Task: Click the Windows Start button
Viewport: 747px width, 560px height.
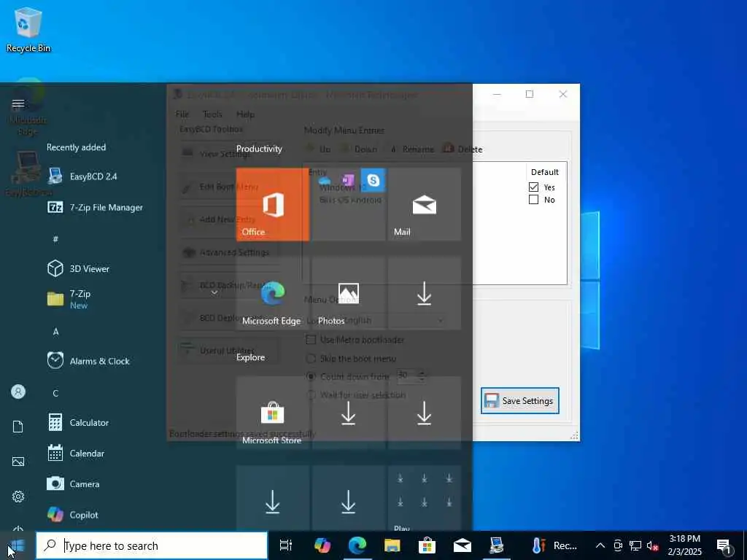Action: [18, 545]
